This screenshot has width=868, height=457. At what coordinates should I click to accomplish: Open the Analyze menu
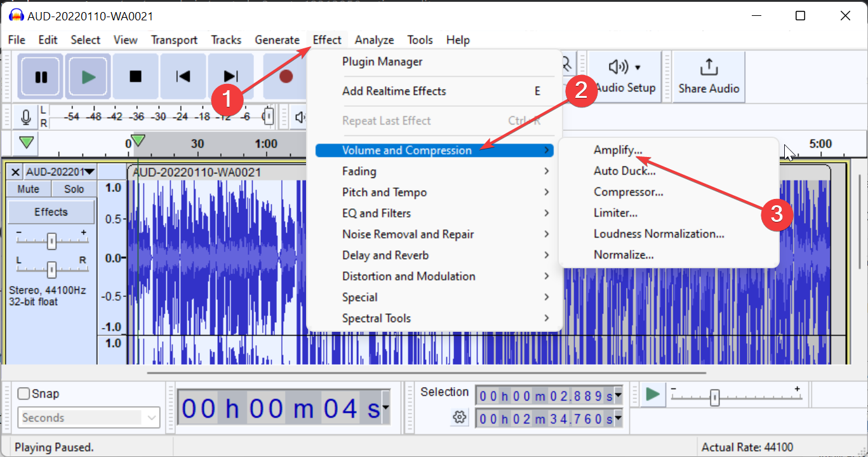(x=374, y=39)
